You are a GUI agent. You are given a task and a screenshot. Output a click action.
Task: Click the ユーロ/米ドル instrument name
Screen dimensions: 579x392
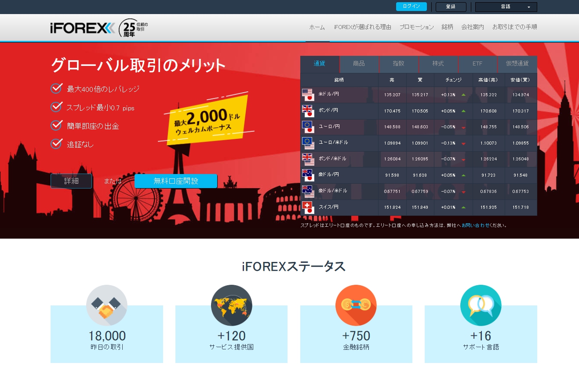[333, 142]
